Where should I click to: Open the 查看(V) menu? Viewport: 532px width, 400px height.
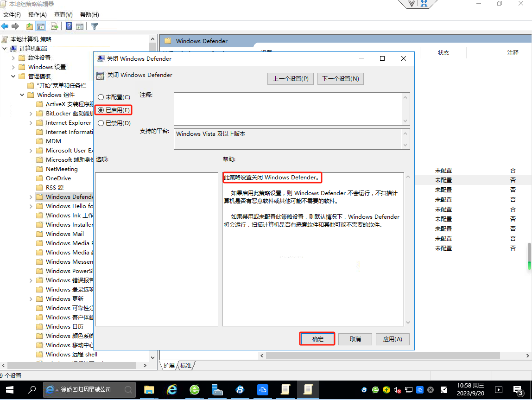coord(63,14)
